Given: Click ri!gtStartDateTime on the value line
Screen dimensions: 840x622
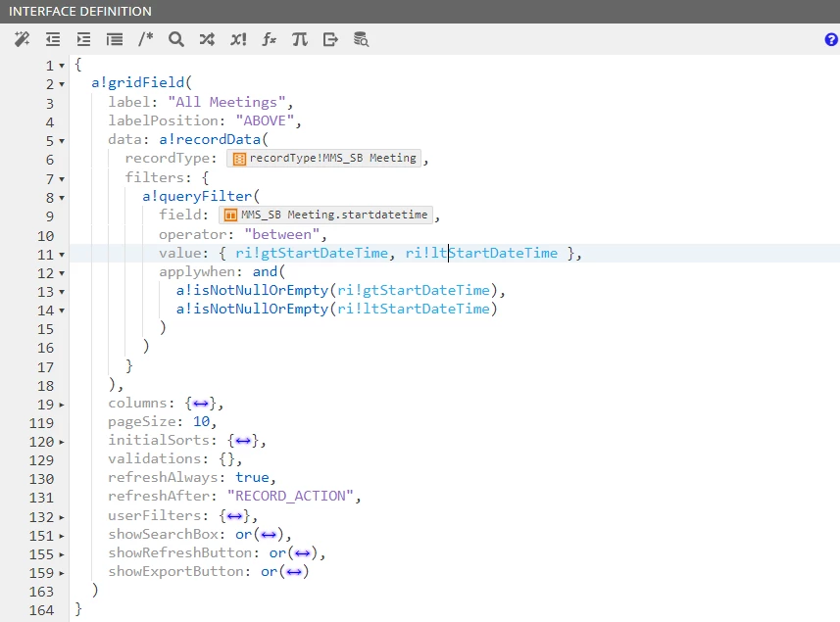Looking at the screenshot, I should (312, 253).
